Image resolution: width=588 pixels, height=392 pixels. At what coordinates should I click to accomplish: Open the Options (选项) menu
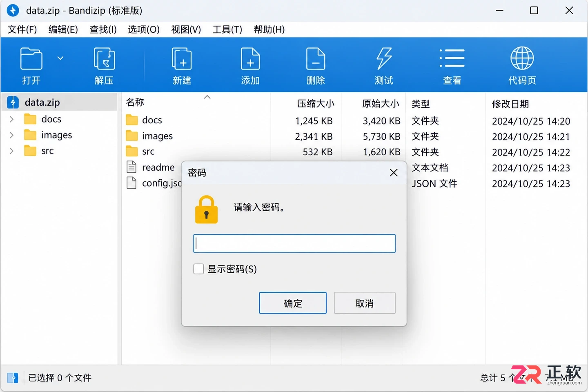tap(144, 29)
